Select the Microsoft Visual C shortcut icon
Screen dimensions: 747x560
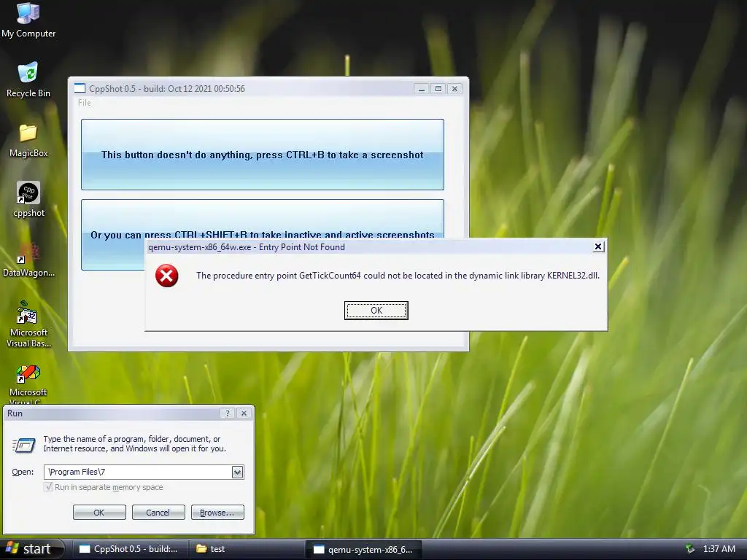(28, 373)
